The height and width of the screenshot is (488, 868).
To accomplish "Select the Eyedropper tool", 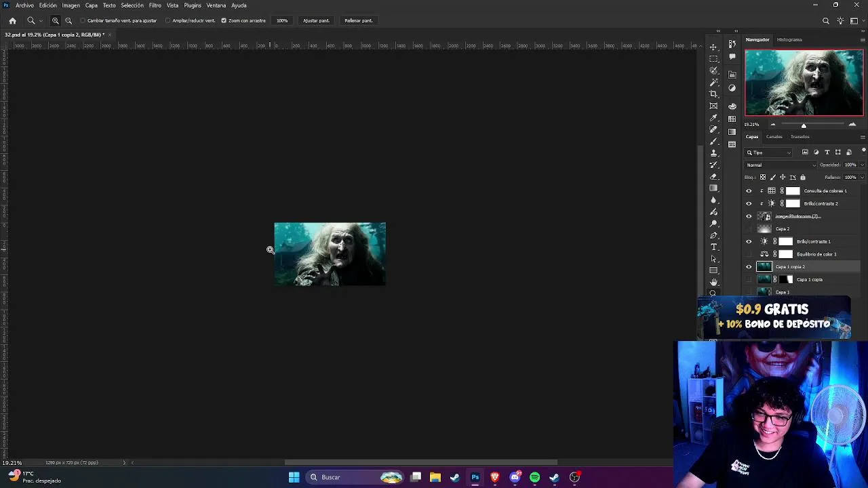I will pyautogui.click(x=713, y=117).
